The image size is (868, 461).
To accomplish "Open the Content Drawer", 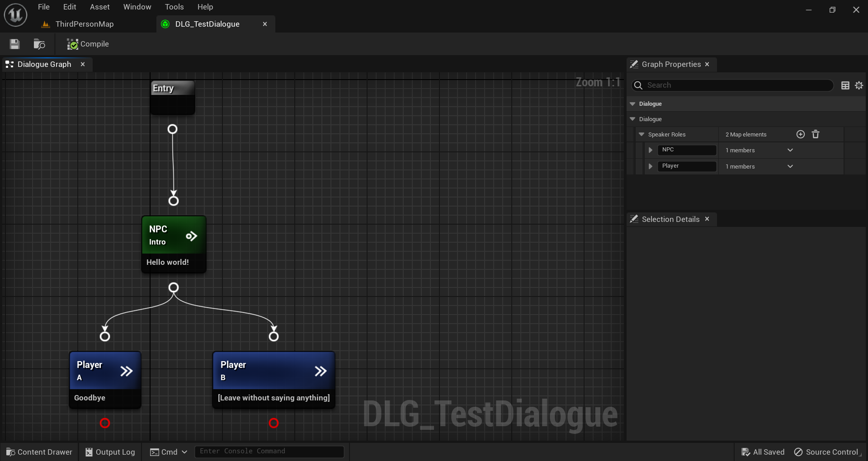I will point(39,452).
